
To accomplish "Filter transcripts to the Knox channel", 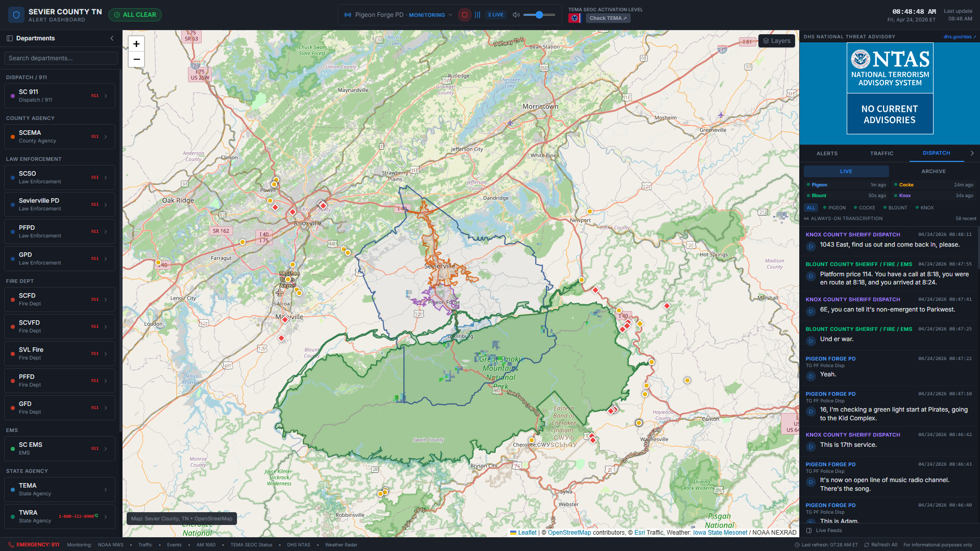I will click(x=926, y=208).
